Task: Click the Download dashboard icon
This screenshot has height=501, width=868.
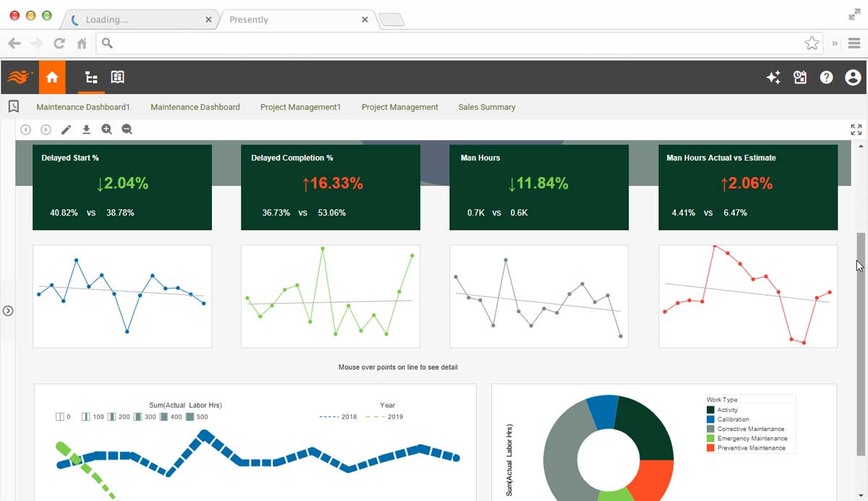Action: click(87, 129)
